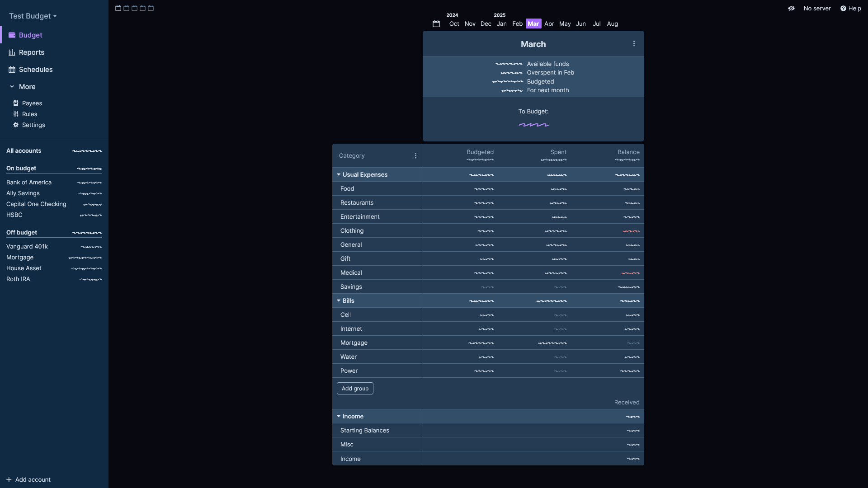The height and width of the screenshot is (488, 868).
Task: Click the Medical negative balance
Action: (630, 273)
